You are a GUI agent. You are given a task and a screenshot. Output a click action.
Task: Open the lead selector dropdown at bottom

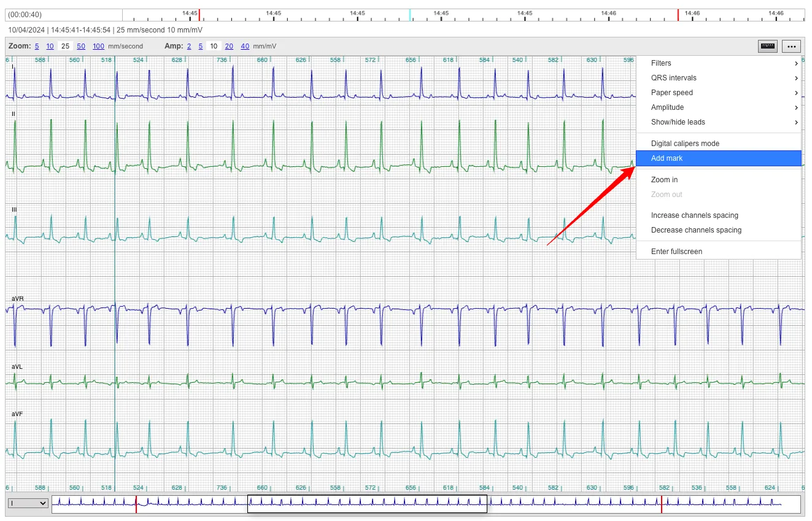coord(28,503)
